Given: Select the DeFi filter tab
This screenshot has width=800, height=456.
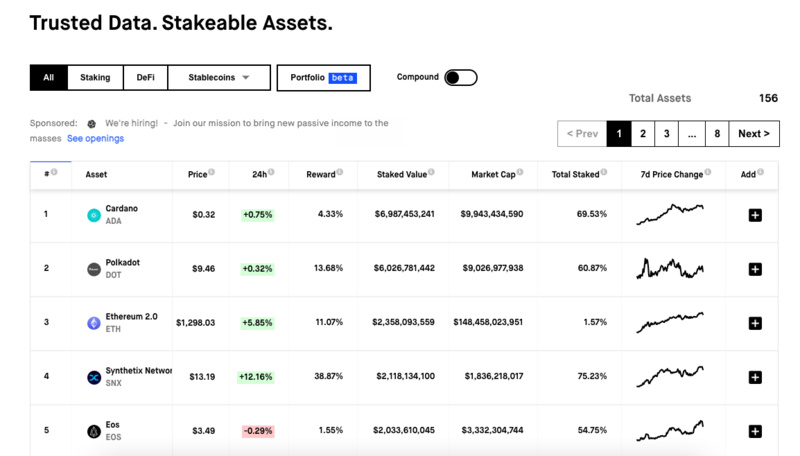Looking at the screenshot, I should 145,77.
